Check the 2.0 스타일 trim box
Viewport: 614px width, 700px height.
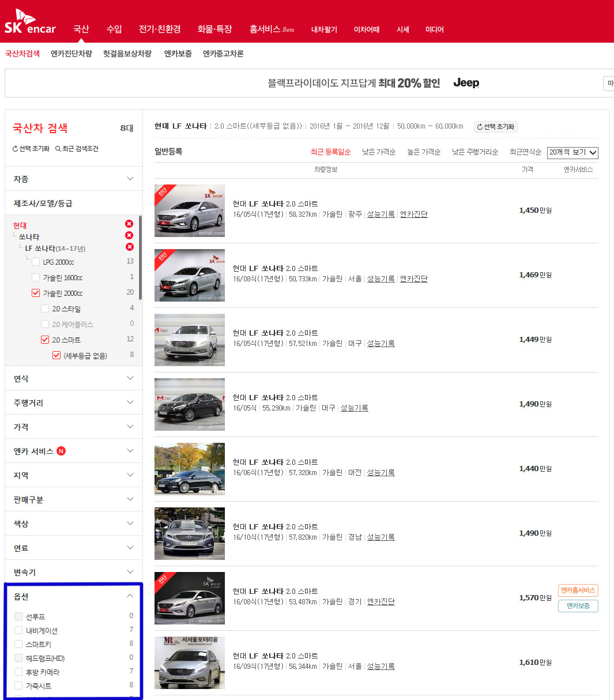45,308
